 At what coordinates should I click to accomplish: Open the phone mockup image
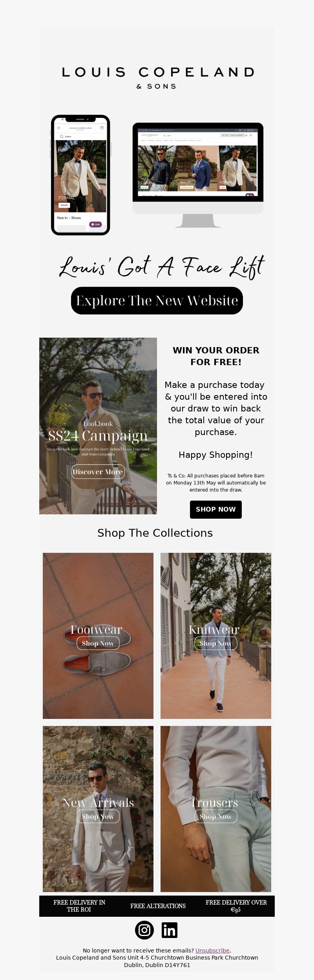click(81, 175)
